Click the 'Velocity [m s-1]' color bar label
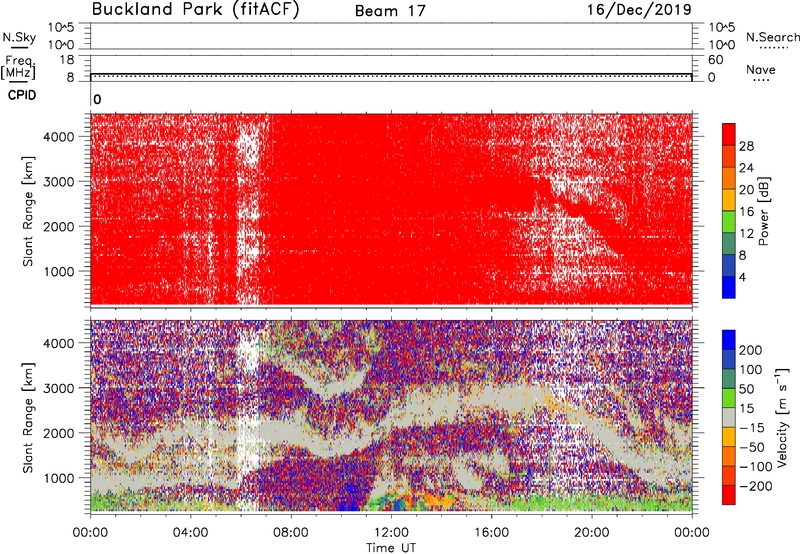The image size is (800, 554). coord(782,417)
